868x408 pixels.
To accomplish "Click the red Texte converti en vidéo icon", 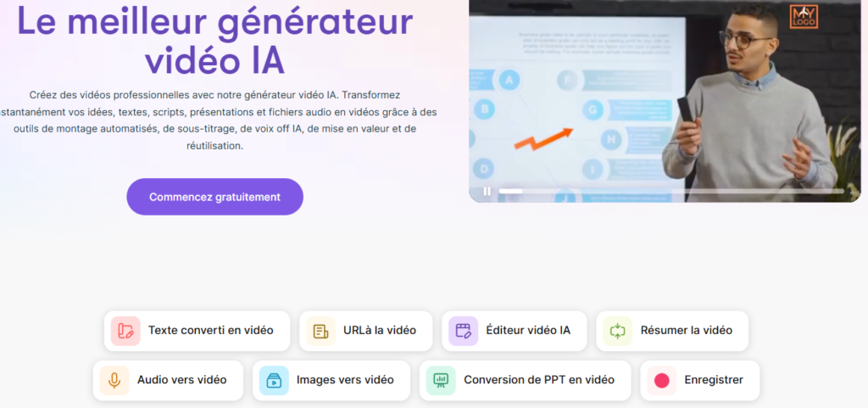I will (x=125, y=331).
